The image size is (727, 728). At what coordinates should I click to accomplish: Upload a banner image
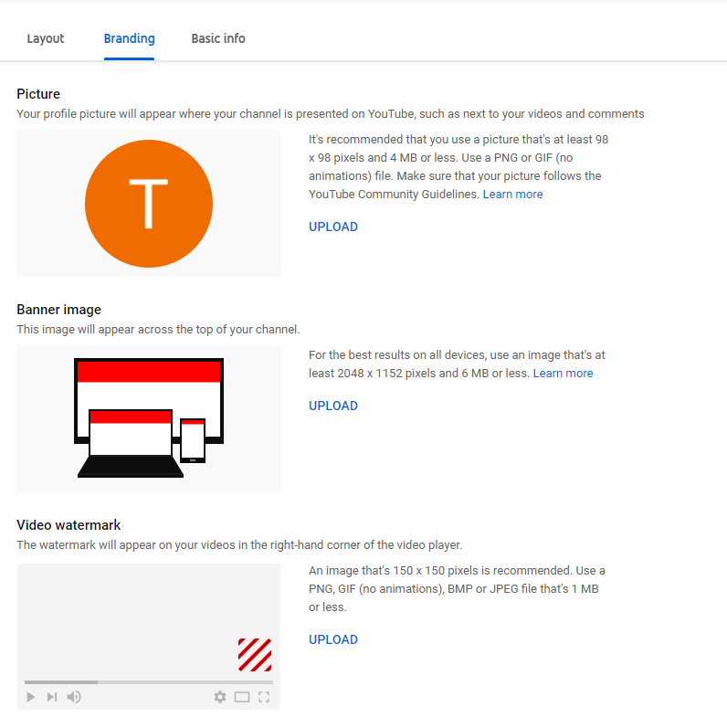[x=333, y=406]
